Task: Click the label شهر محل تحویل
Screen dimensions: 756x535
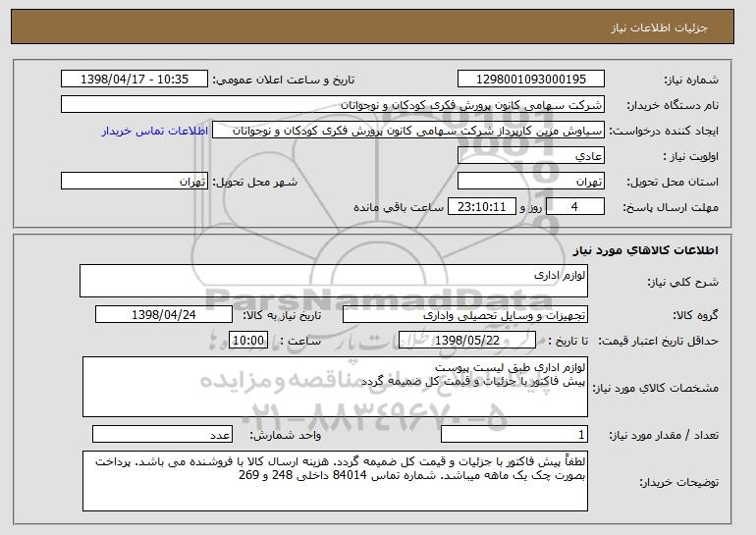Action: pos(255,183)
